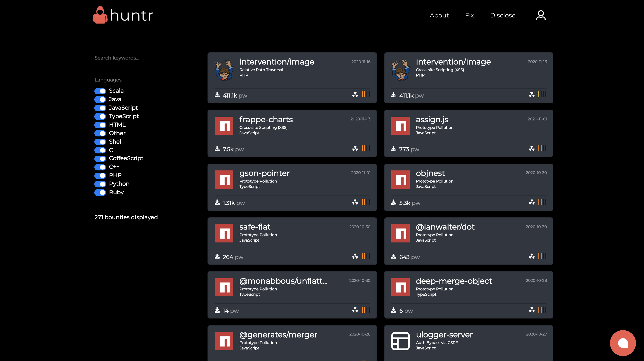Toggle the Ruby language filter
This screenshot has width=644, height=361.
[100, 193]
